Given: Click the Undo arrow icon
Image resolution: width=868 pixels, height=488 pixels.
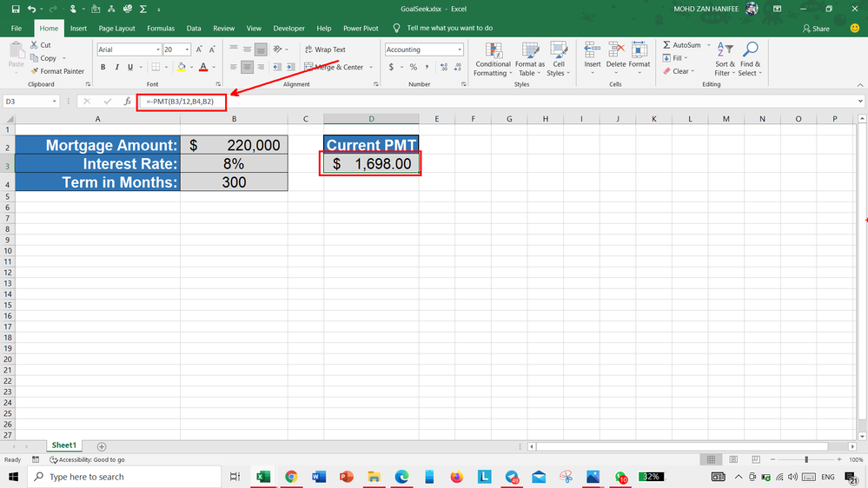Looking at the screenshot, I should [x=31, y=9].
